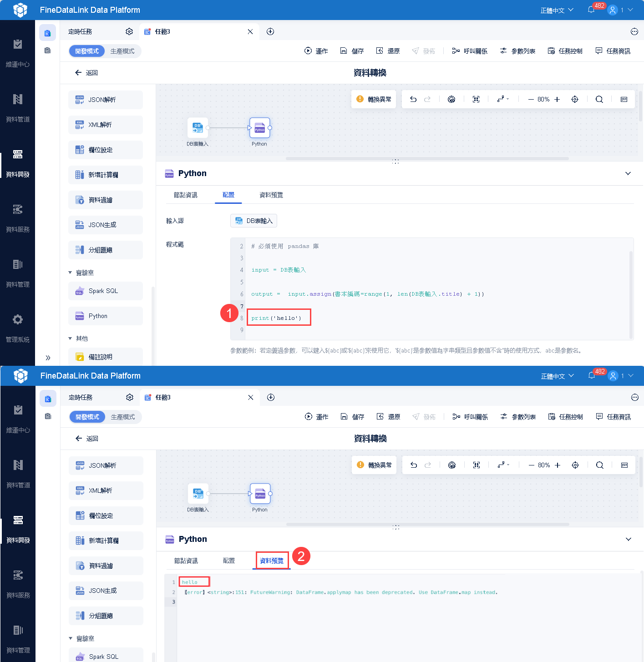Click 返回 back in the lower screenshot

coord(87,439)
